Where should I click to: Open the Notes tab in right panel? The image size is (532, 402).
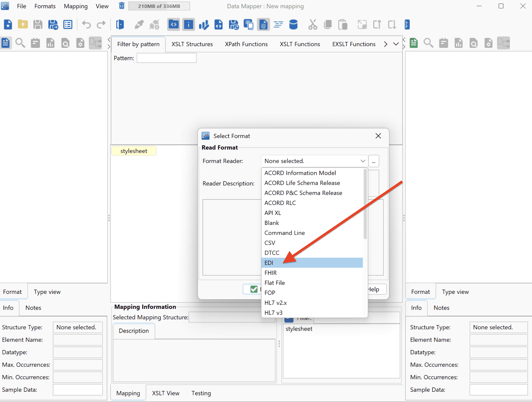441,308
